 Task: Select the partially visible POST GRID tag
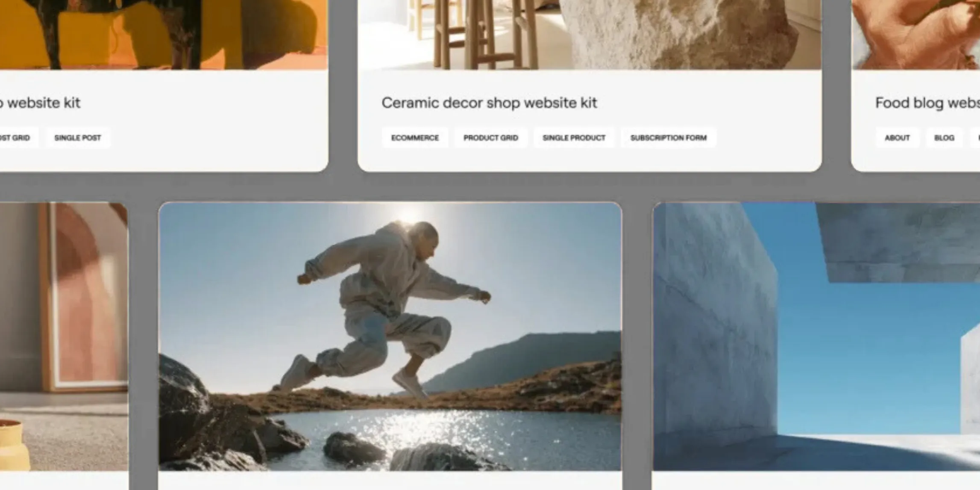click(x=16, y=138)
